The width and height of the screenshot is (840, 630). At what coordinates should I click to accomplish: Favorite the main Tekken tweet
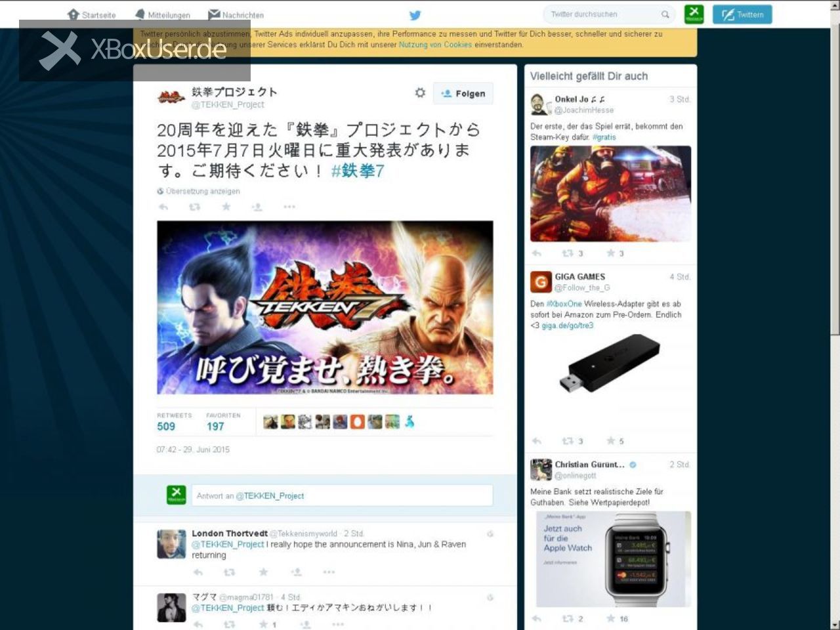(226, 207)
